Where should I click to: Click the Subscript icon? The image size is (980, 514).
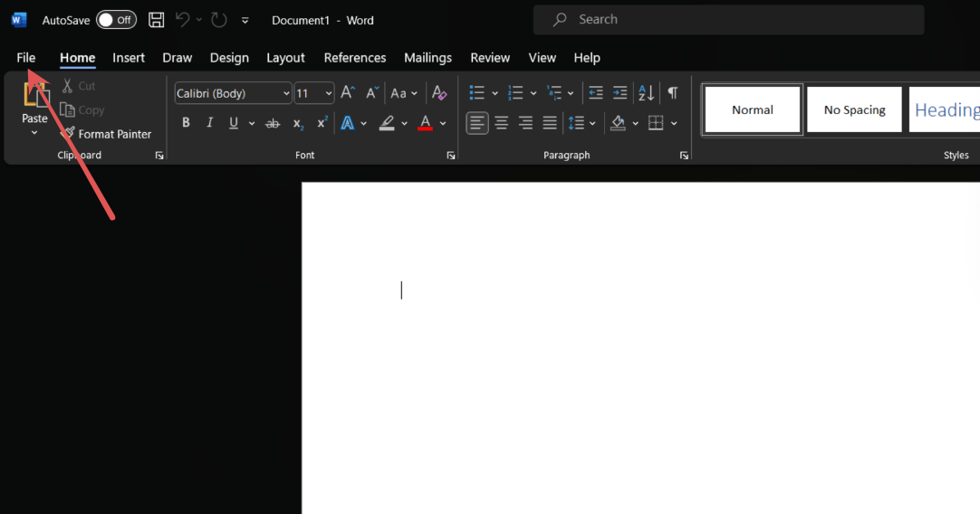coord(298,123)
